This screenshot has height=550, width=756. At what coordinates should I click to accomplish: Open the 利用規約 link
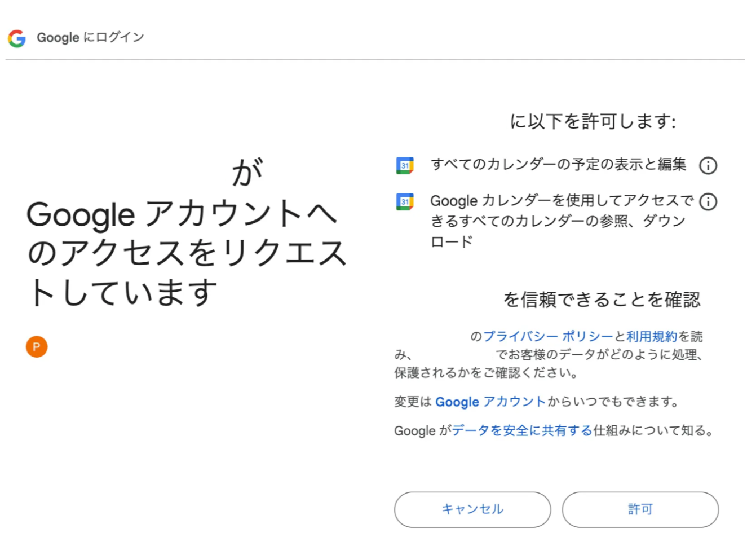coord(652,337)
